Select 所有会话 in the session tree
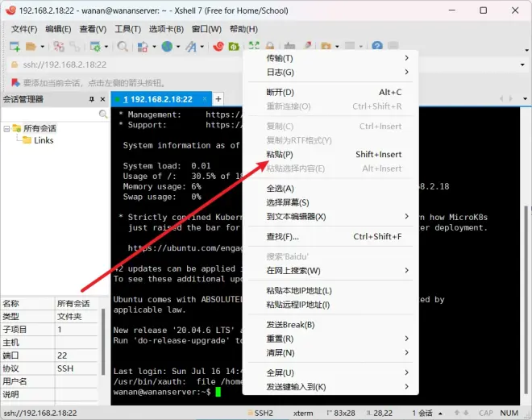This screenshot has height=420, width=532. (39, 128)
